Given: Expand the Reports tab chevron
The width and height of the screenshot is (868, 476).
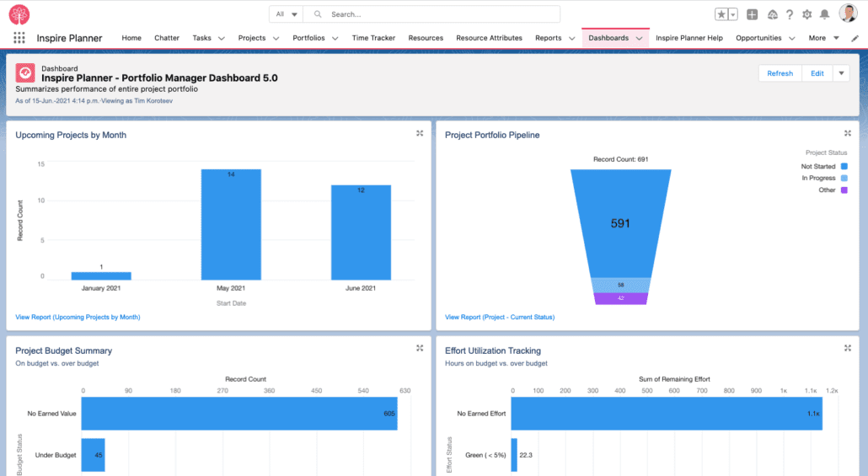Looking at the screenshot, I should pyautogui.click(x=572, y=38).
